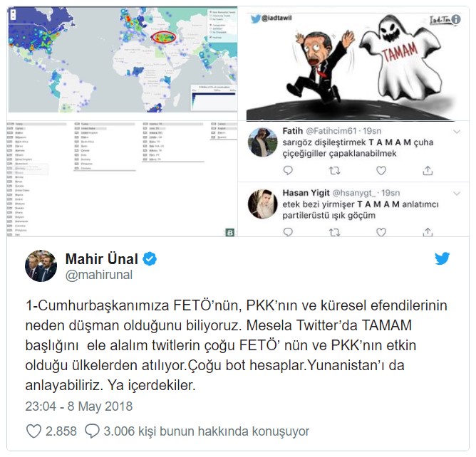Click the Twitter bird logo beside Mahir Ünal
Viewport: 476px width, 457px height.
click(442, 258)
